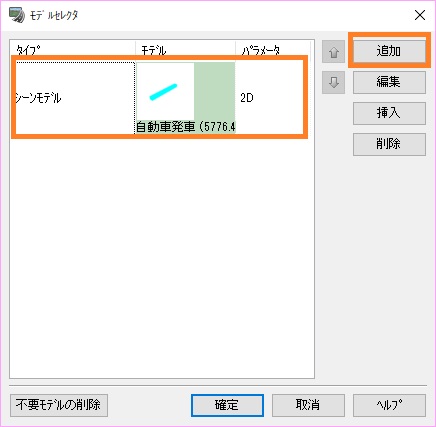Click the 不要モデルの削除 button
The height and width of the screenshot is (427, 436).
(x=59, y=405)
